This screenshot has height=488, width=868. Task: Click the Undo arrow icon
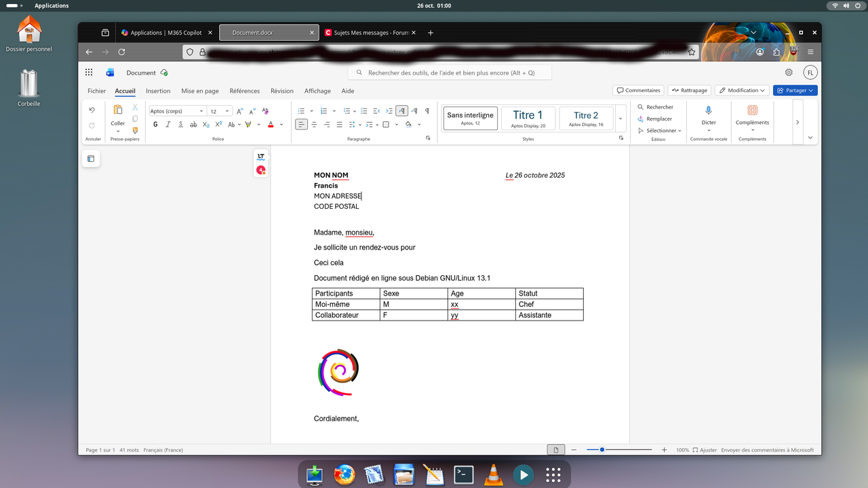click(x=92, y=110)
